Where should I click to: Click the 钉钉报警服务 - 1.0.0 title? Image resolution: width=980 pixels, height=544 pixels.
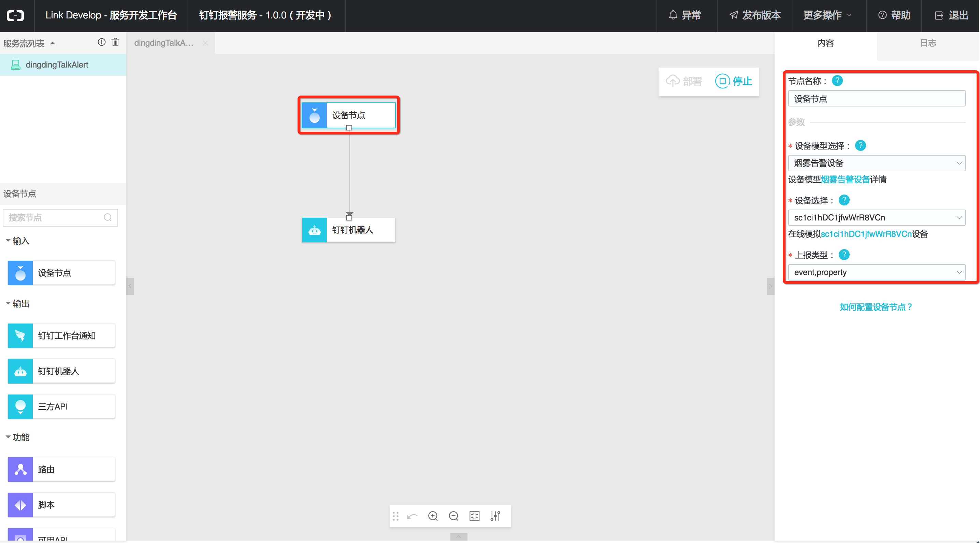(x=265, y=15)
